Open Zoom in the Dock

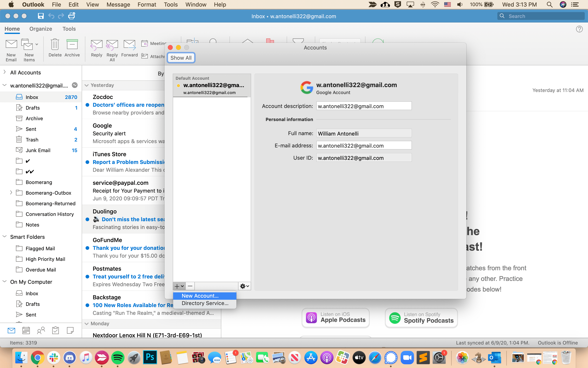point(407,358)
